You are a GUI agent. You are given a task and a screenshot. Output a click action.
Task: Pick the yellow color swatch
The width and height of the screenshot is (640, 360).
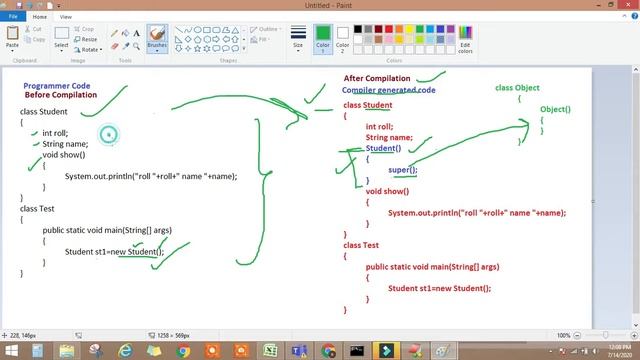[409, 29]
